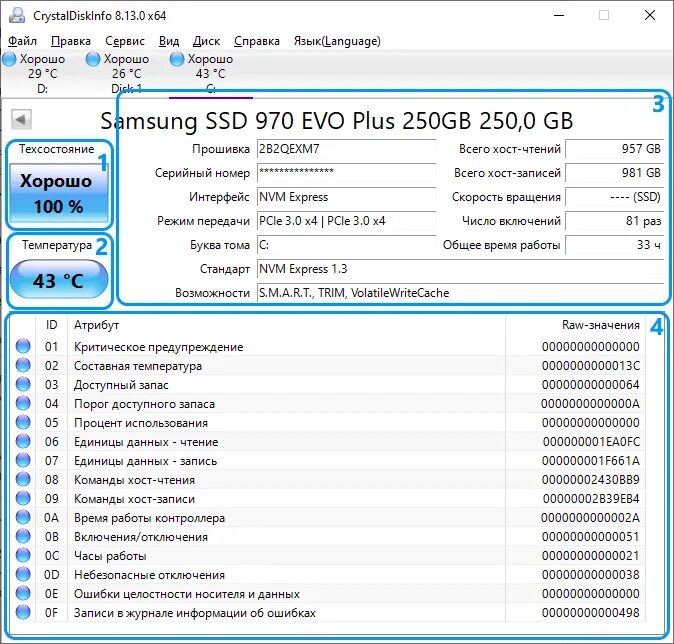
Task: Select the Доступный запас attribute
Action: click(121, 385)
